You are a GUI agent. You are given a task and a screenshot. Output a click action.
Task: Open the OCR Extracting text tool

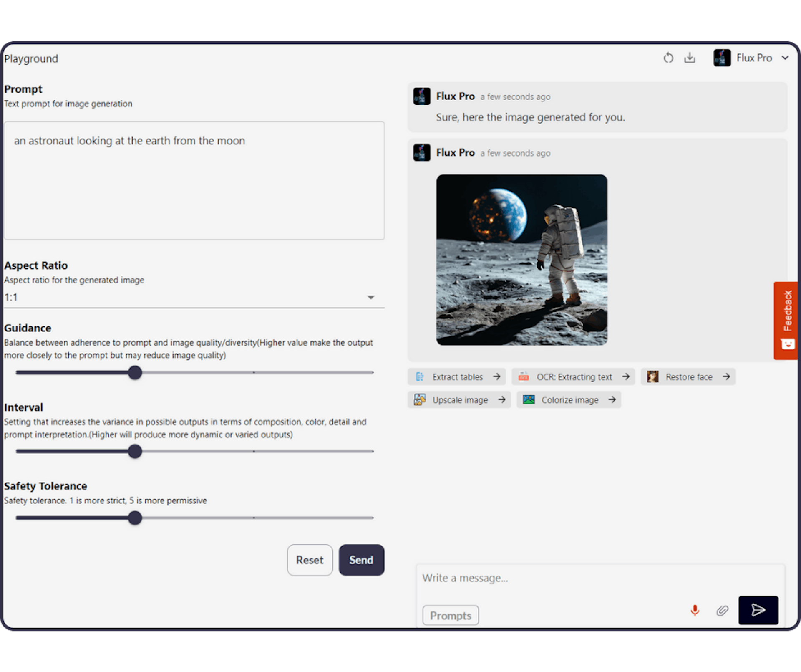(x=573, y=376)
